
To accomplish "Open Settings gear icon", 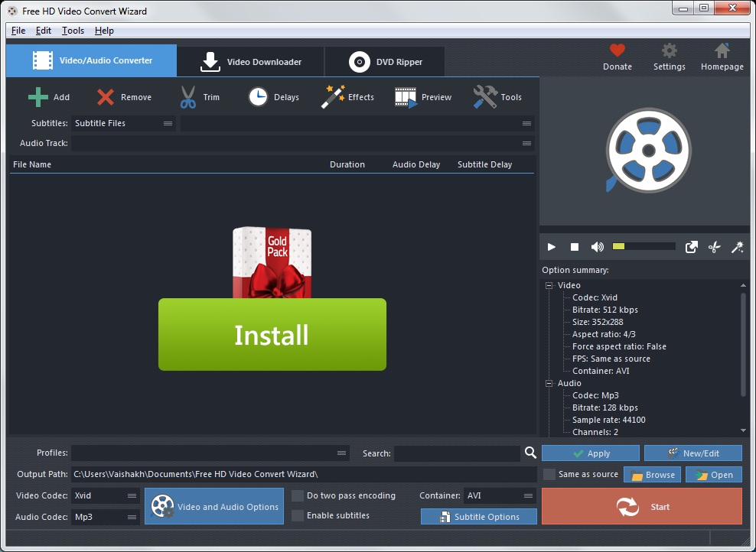I will [670, 50].
